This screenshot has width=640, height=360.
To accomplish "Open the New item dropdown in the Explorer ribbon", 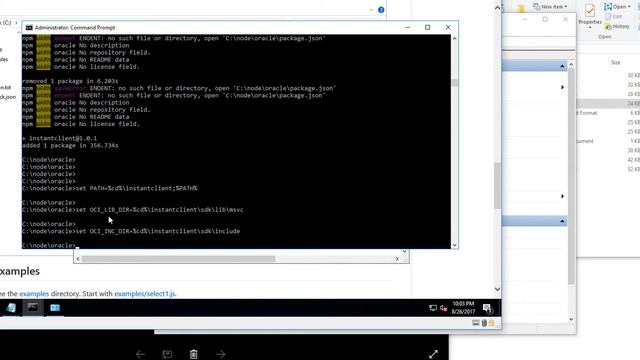I will [550, 7].
